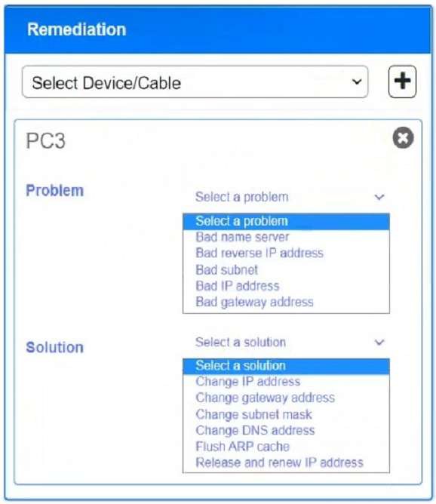Open the Select Device/Cable dropdown
Screen dimensions: 436x504
click(x=195, y=82)
